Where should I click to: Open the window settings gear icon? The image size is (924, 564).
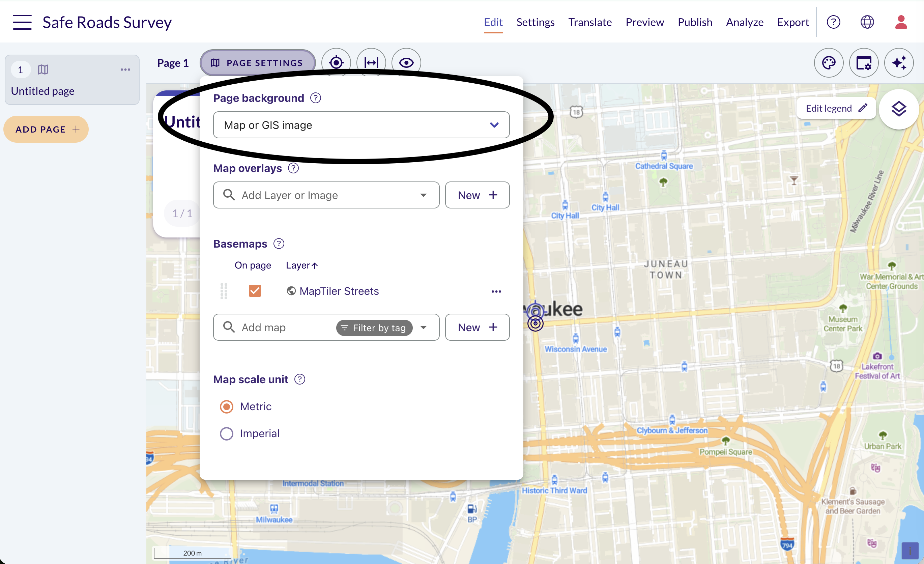[864, 63]
